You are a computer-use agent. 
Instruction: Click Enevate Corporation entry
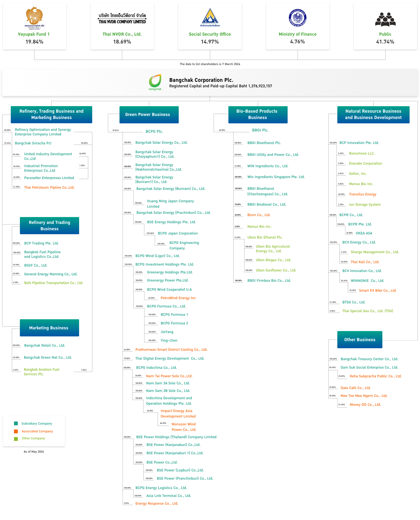[365, 163]
